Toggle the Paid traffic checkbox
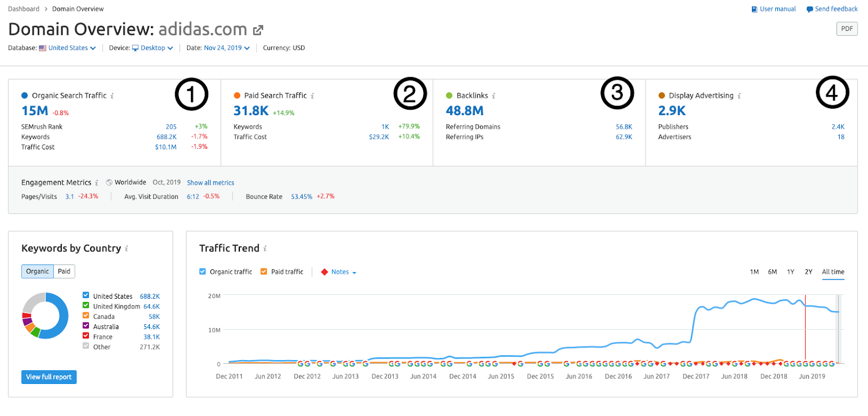The height and width of the screenshot is (416, 868). pyautogui.click(x=264, y=272)
